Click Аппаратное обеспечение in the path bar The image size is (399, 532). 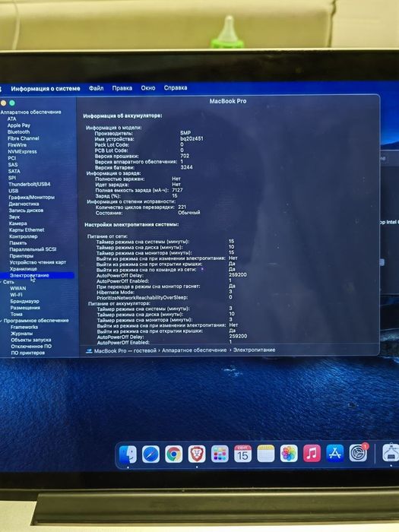point(194,350)
